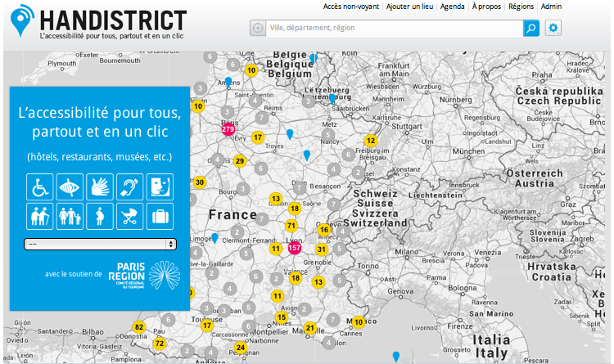614x364 pixels.
Task: Click the yellow 72 cluster marker
Action: click(x=160, y=344)
